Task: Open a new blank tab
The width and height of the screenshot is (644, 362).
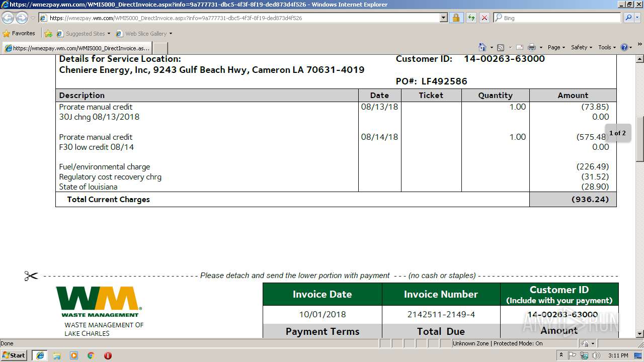Action: [x=160, y=48]
